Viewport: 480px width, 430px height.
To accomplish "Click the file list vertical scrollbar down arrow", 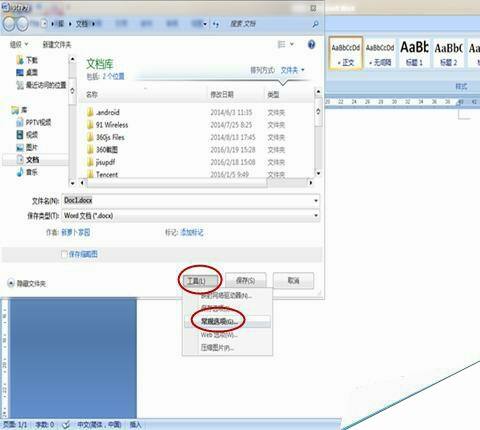I will pyautogui.click(x=318, y=173).
